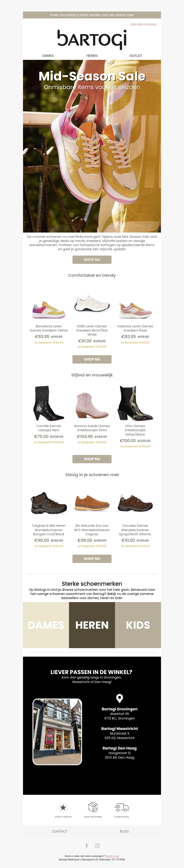Go to the HEREN navigation item
Viewport: 184px width, 868px height.
(92, 55)
